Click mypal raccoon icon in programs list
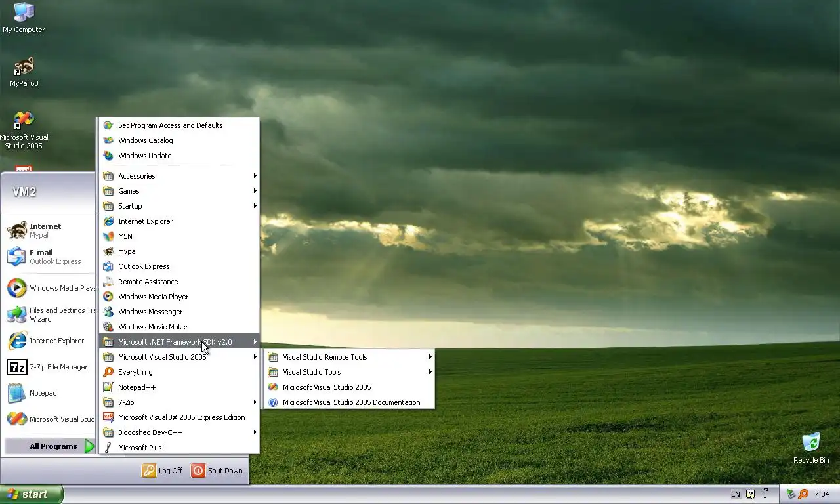Viewport: 840px width, 504px height. tap(108, 251)
